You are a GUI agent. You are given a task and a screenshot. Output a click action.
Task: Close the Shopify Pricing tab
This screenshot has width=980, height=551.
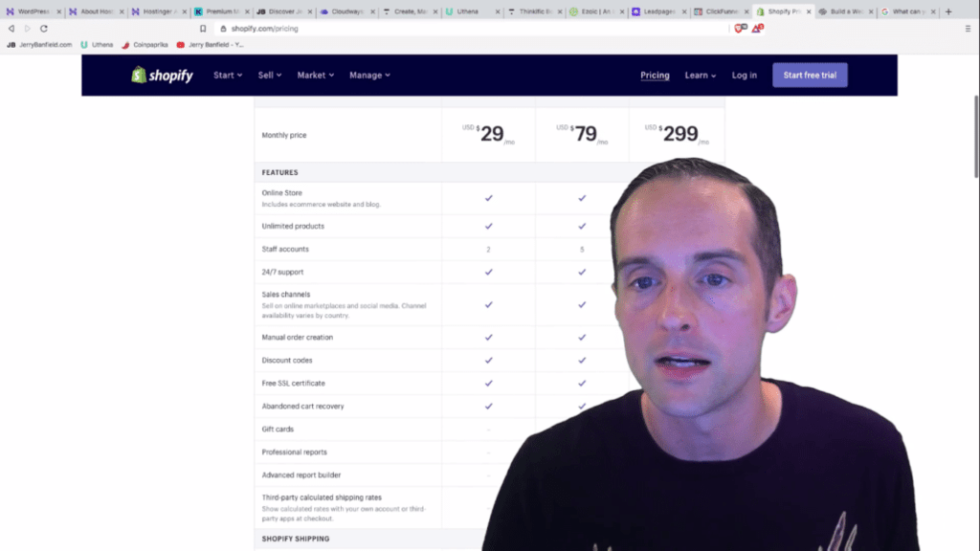808,11
